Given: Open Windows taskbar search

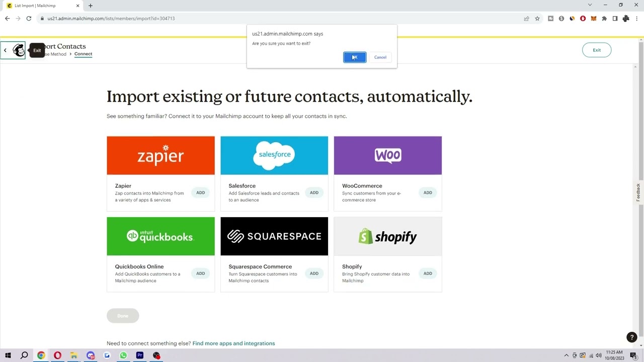Looking at the screenshot, I should tap(24, 355).
